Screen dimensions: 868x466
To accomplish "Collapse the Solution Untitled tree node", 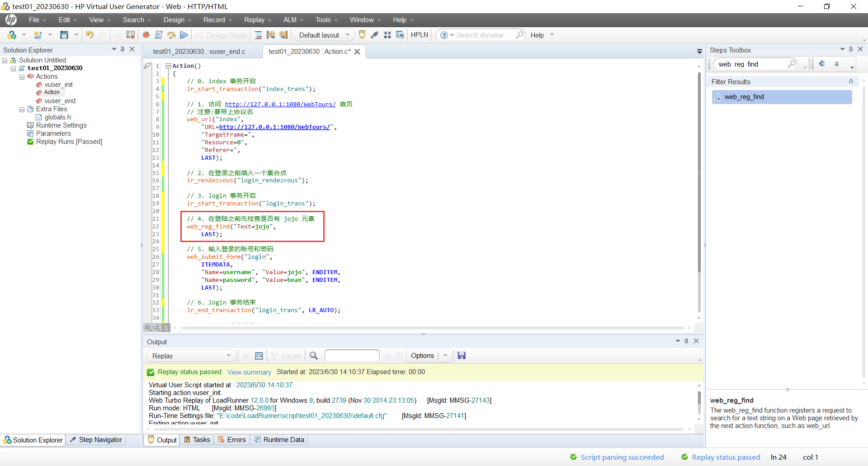I will click(5, 61).
